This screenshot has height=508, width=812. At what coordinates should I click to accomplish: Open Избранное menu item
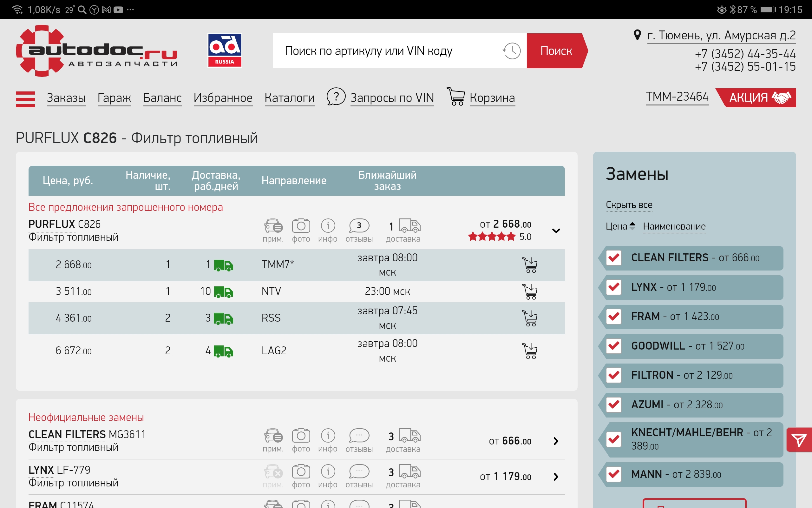click(223, 98)
